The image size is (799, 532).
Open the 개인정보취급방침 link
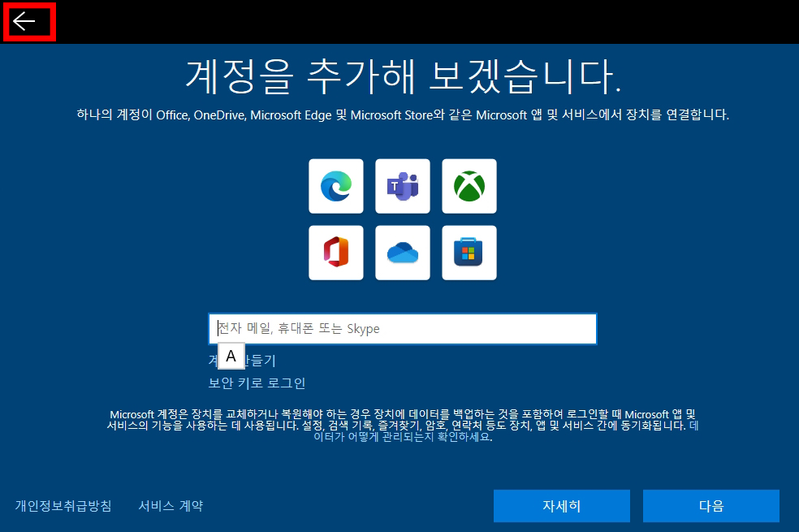point(63,505)
